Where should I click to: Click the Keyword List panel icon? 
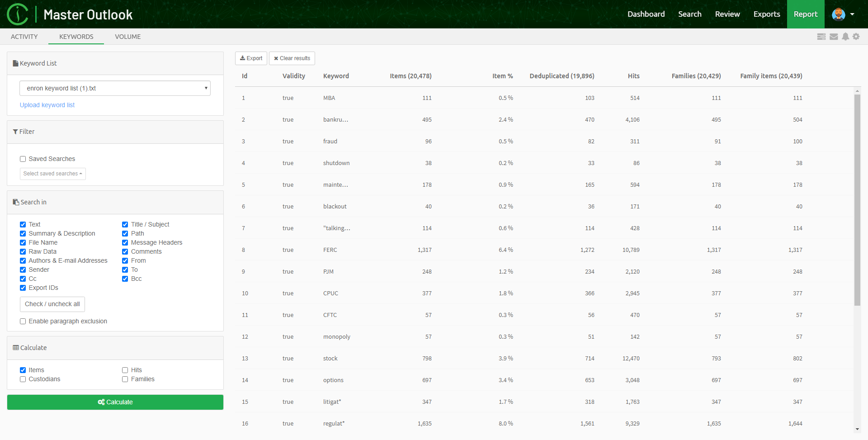point(15,63)
